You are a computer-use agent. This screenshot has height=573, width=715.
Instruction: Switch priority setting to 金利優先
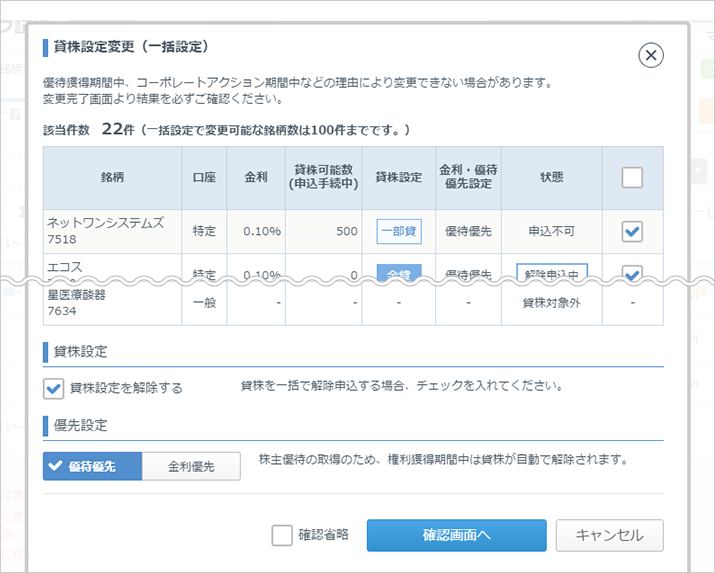point(191,466)
